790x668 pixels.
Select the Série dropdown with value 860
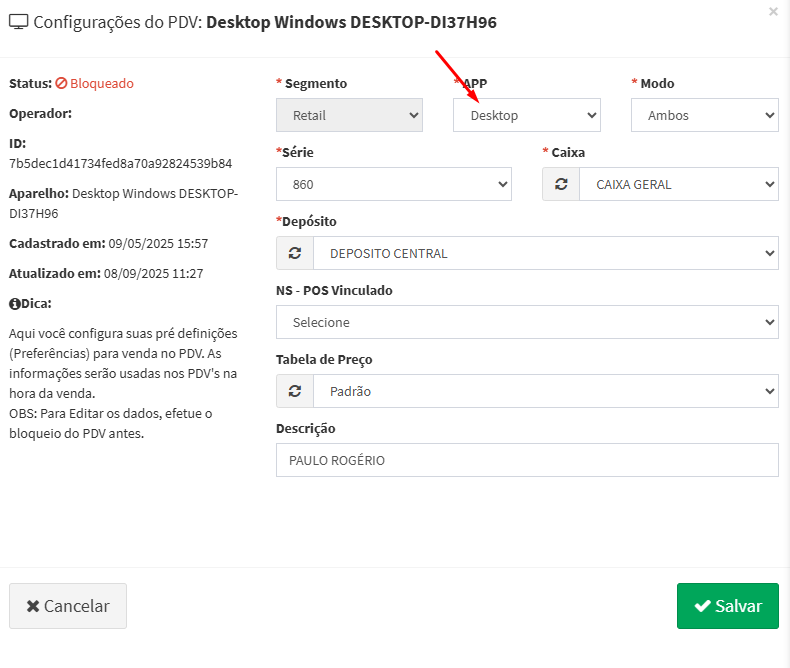393,184
